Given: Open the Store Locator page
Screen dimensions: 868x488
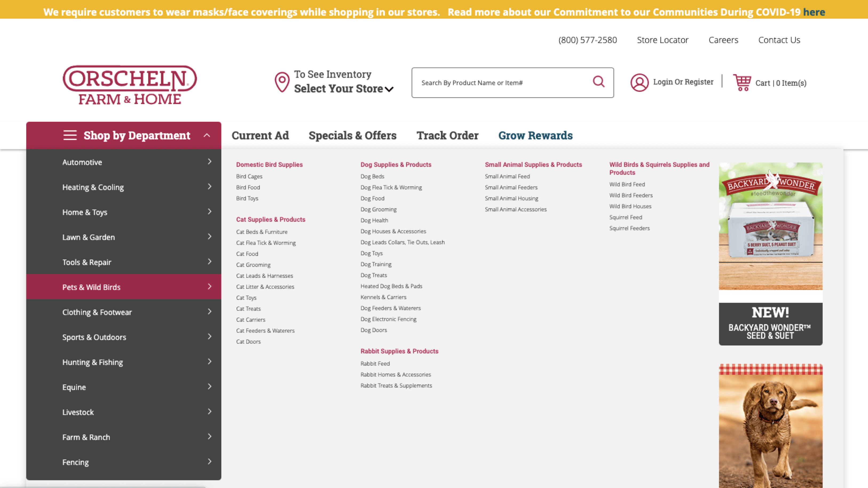Looking at the screenshot, I should [662, 40].
